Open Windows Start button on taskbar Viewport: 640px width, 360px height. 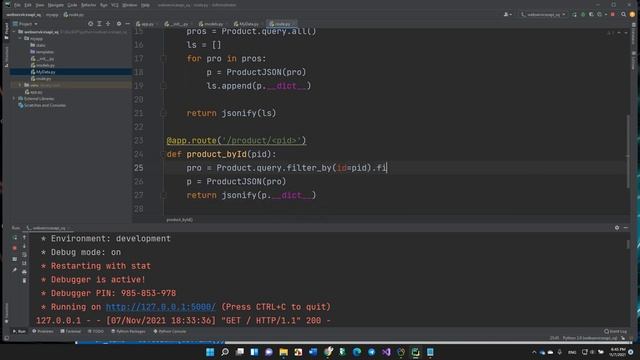click(x=210, y=352)
